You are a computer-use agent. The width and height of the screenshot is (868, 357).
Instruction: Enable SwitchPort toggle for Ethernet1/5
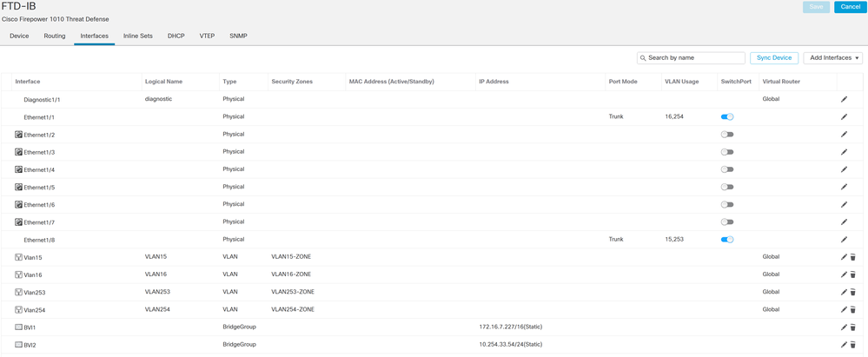(x=727, y=187)
